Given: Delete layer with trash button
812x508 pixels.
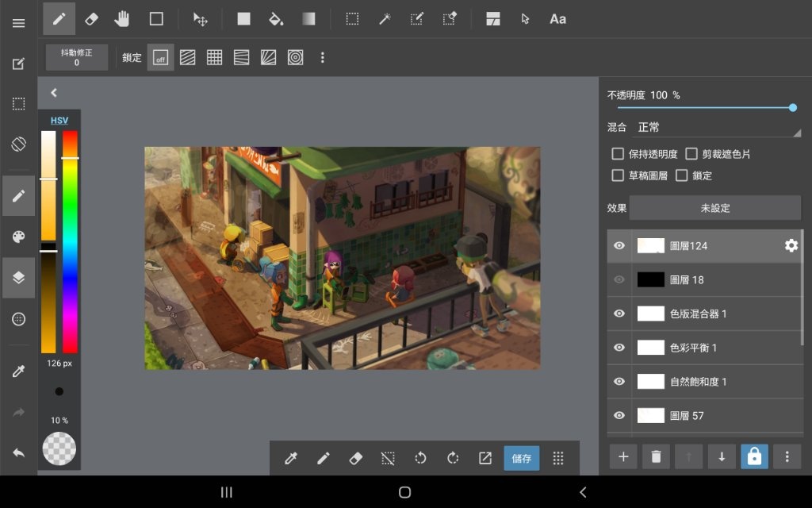Looking at the screenshot, I should [656, 456].
